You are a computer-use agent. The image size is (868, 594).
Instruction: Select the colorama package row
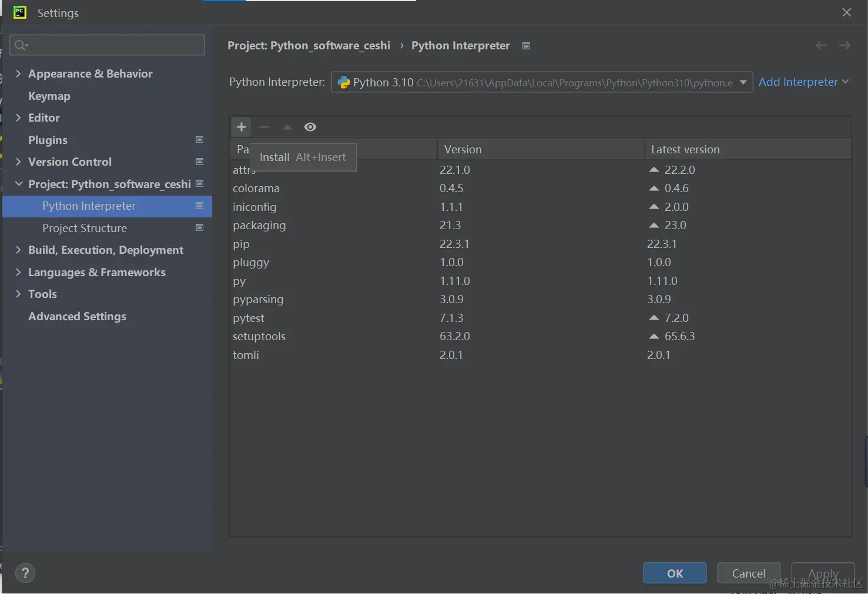coord(540,188)
